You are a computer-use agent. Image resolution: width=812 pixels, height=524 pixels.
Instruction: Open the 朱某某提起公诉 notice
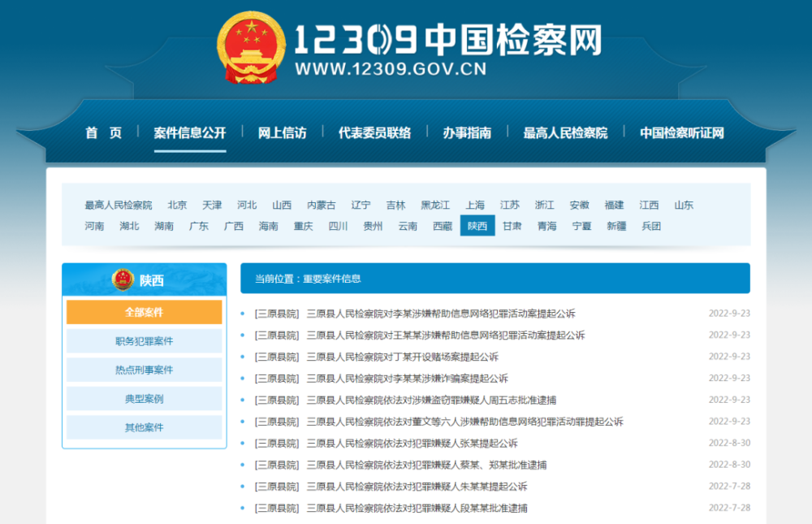(417, 487)
